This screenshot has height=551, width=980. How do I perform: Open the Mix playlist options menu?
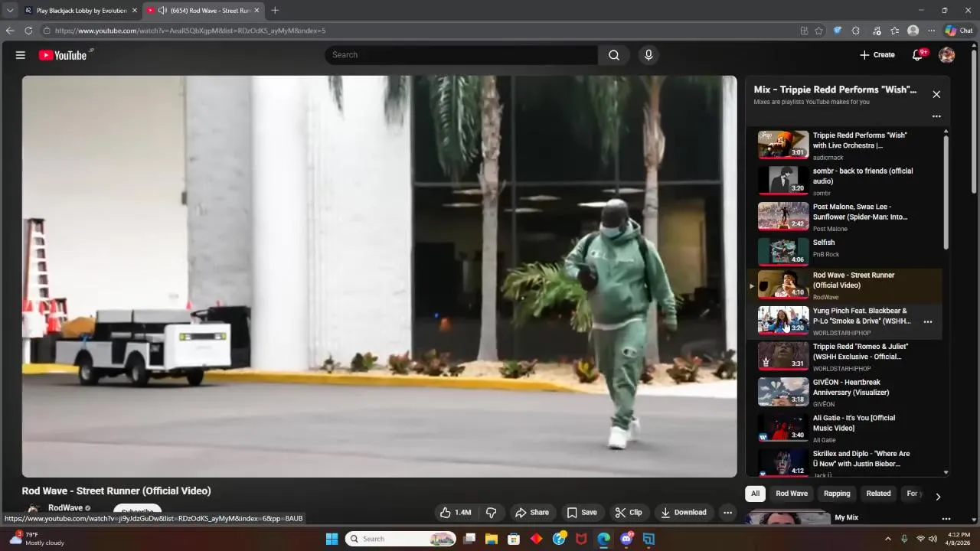(x=936, y=116)
